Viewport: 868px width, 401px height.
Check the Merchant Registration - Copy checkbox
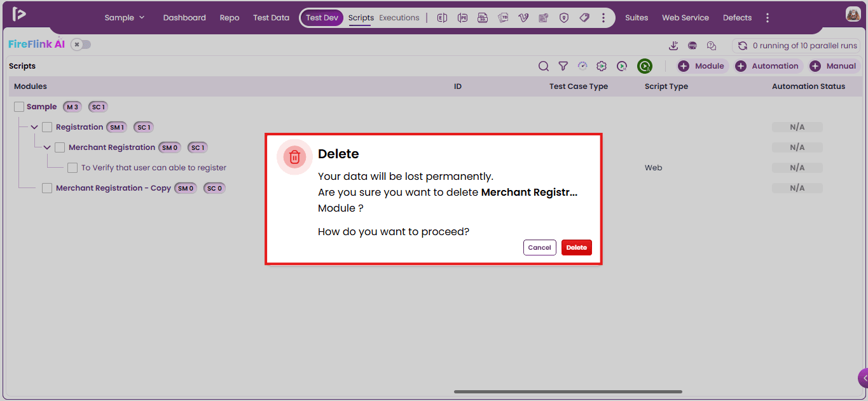click(x=47, y=188)
